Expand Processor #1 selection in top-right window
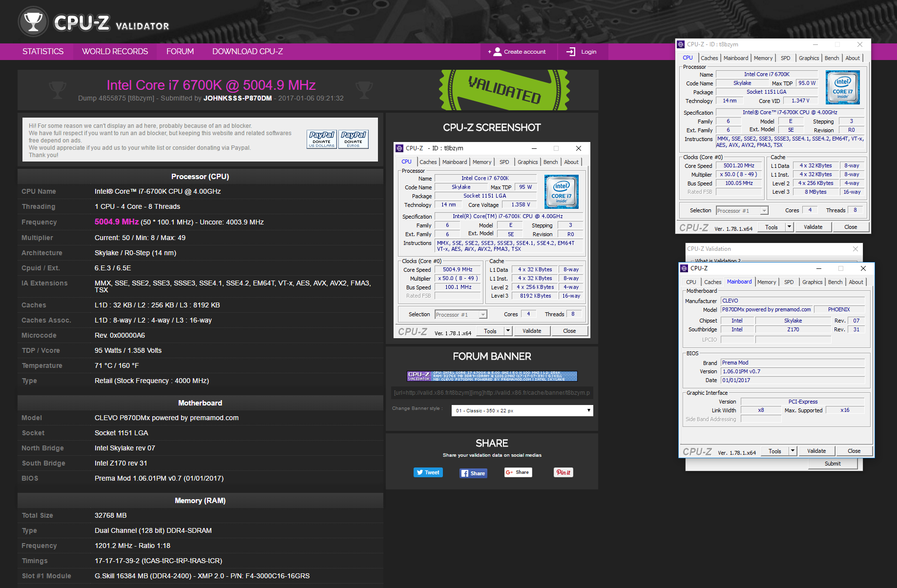The width and height of the screenshot is (897, 588). [x=764, y=211]
